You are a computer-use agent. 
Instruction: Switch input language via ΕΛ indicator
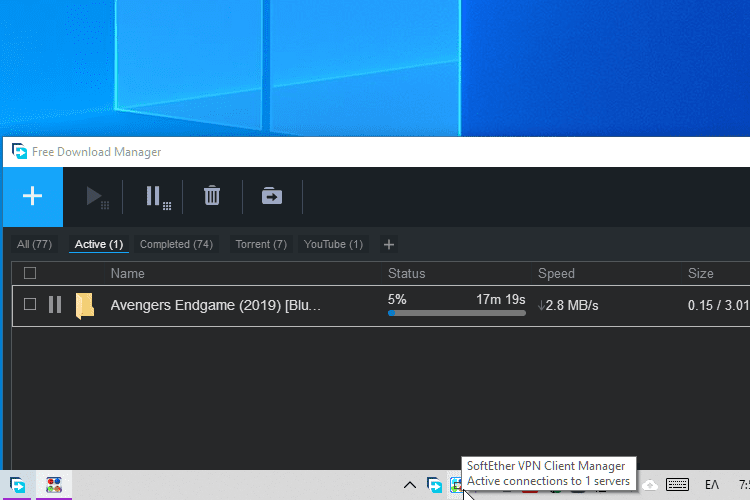click(x=712, y=485)
